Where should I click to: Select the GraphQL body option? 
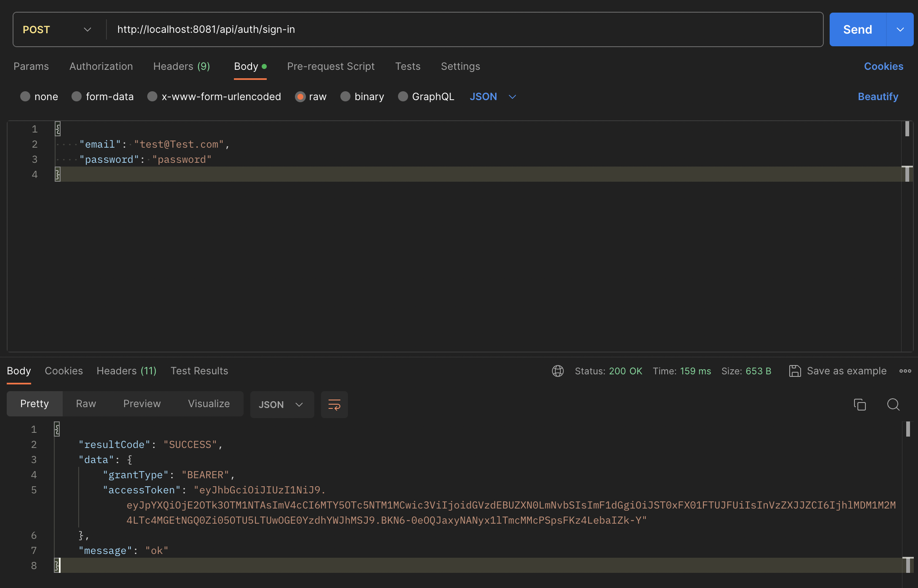pyautogui.click(x=403, y=97)
